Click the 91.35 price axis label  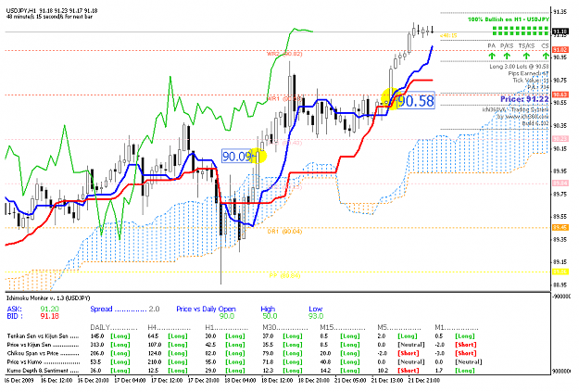coord(560,12)
